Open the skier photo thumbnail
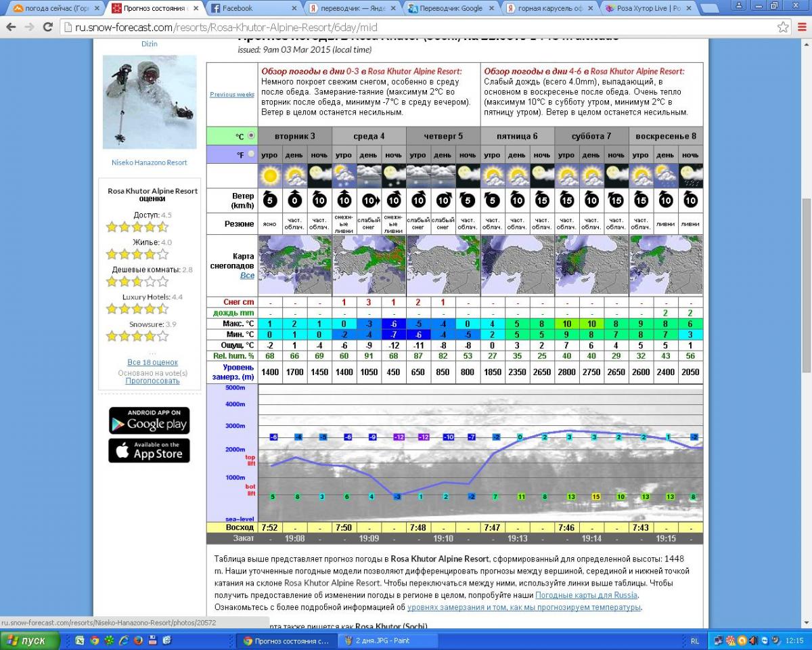The width and height of the screenshot is (812, 650). (x=150, y=102)
